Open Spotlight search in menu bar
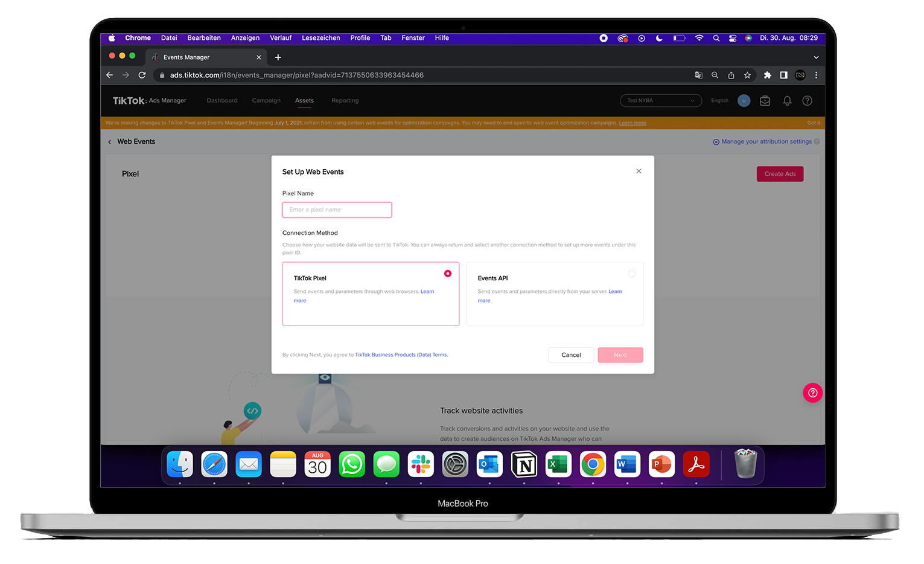The width and height of the screenshot is (924, 564). (716, 38)
